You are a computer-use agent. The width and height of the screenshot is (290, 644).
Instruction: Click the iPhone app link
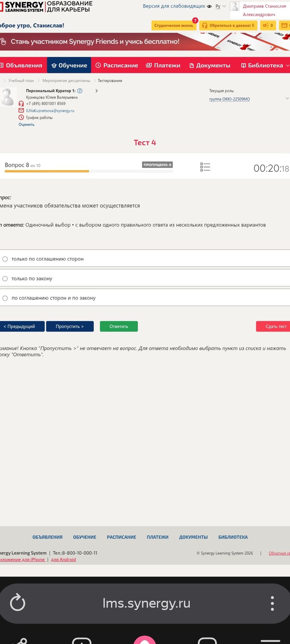click(x=22, y=559)
